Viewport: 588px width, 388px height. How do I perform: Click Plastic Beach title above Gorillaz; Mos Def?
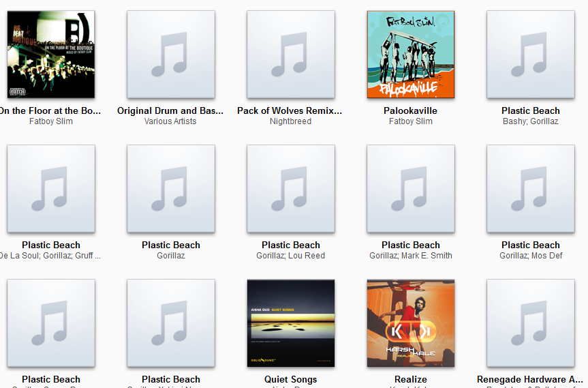531,245
